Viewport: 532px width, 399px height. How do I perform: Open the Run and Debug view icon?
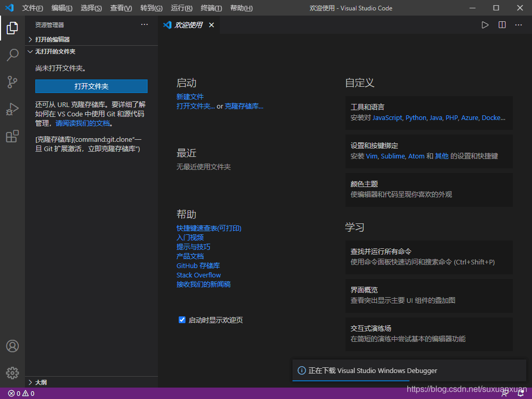pos(12,109)
